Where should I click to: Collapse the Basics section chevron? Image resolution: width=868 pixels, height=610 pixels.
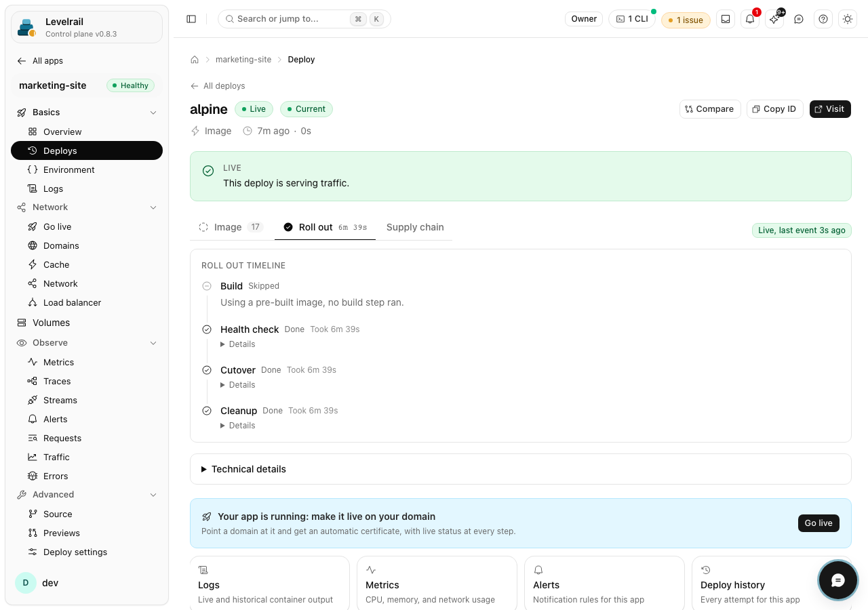[153, 113]
